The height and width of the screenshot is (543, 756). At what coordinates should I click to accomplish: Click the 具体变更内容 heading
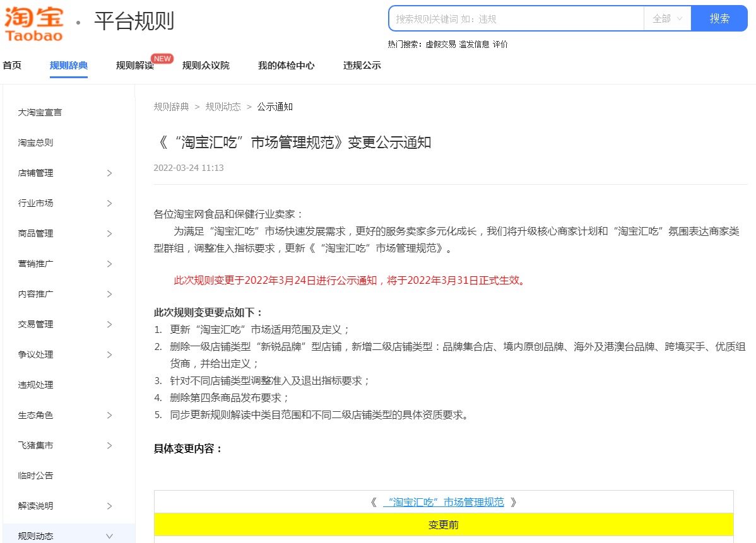tap(188, 449)
